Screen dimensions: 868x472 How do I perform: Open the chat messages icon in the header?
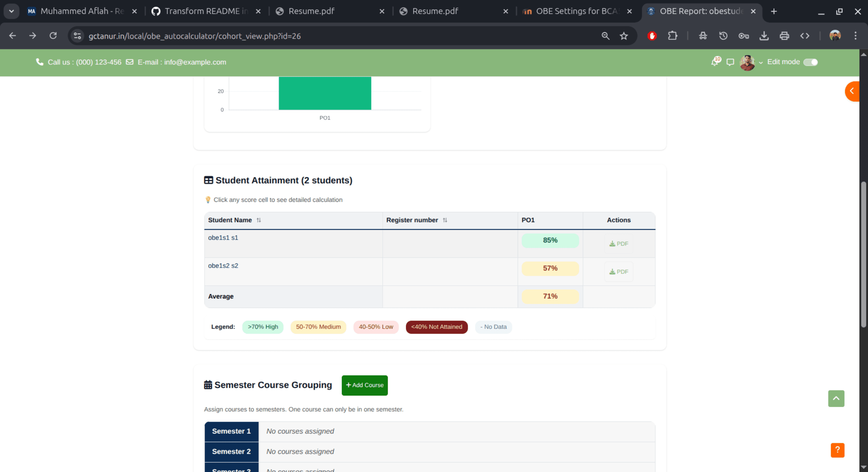730,62
